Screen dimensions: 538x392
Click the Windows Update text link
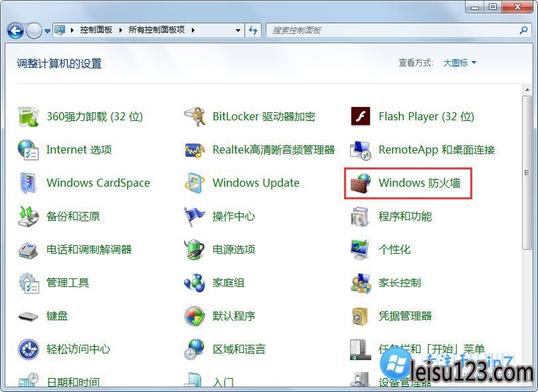click(256, 183)
